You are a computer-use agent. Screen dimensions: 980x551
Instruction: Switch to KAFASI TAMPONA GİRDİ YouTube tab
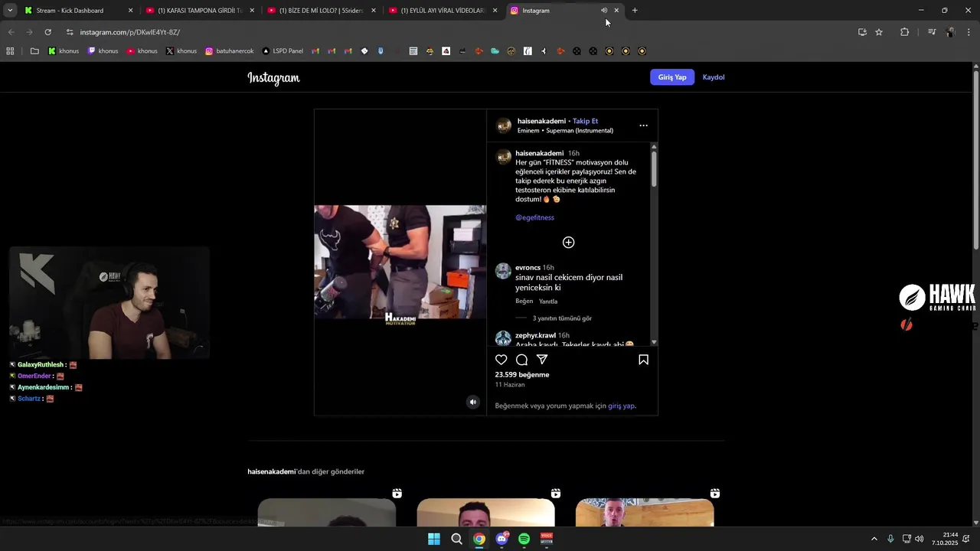point(199,11)
